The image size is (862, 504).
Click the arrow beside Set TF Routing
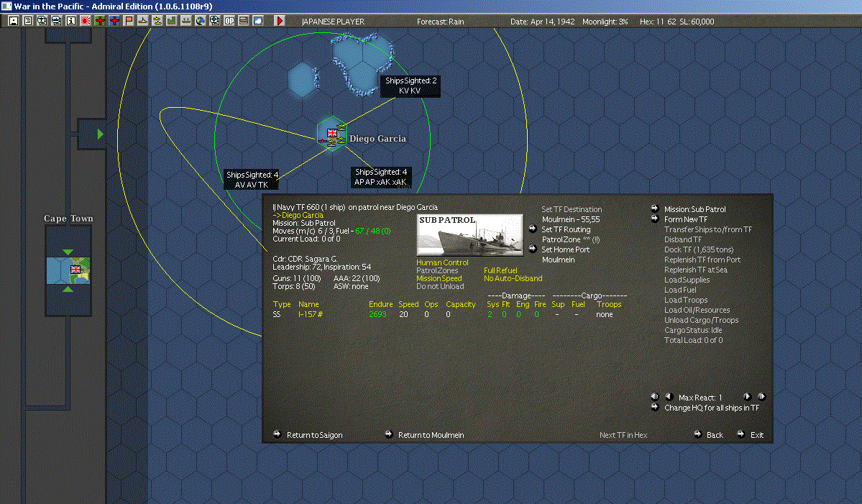(x=533, y=229)
